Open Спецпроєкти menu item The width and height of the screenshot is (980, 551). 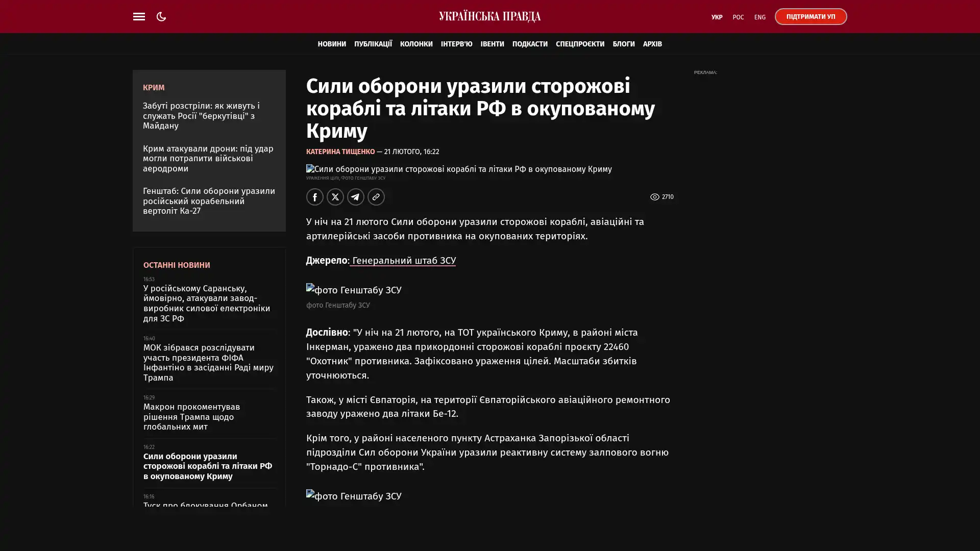point(579,44)
